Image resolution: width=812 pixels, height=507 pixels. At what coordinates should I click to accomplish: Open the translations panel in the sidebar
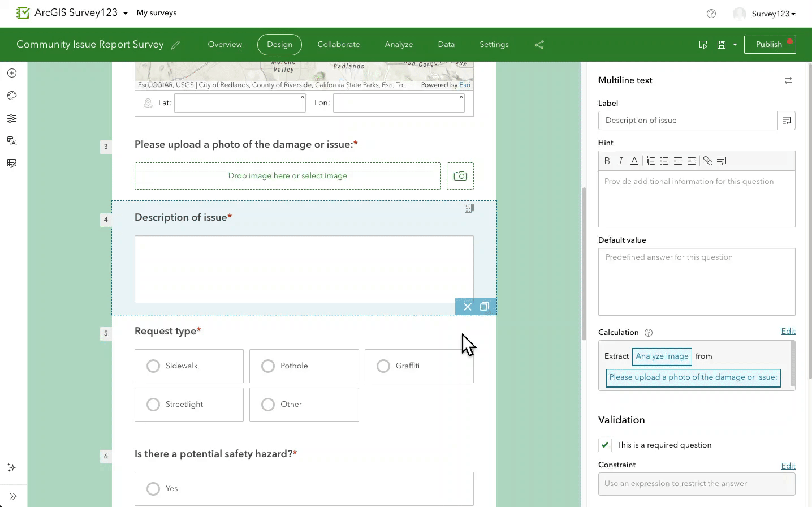pyautogui.click(x=11, y=140)
